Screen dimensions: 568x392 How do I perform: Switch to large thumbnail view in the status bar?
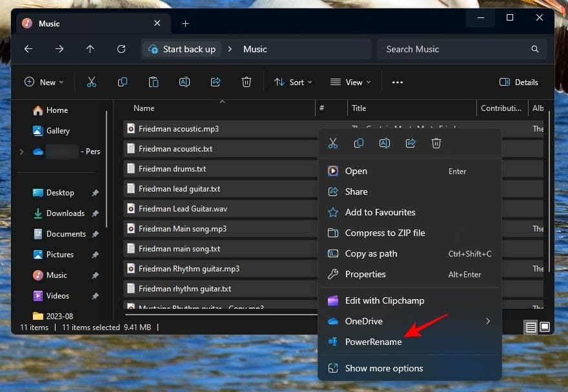pyautogui.click(x=543, y=327)
